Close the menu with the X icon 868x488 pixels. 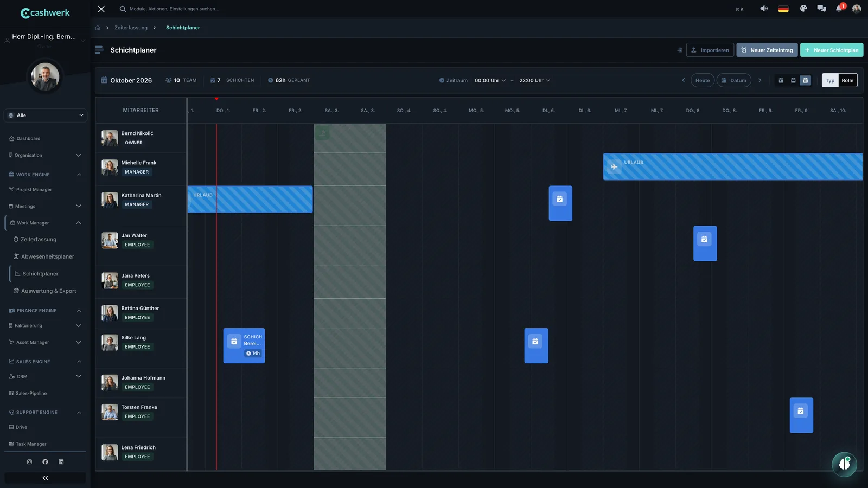click(101, 9)
